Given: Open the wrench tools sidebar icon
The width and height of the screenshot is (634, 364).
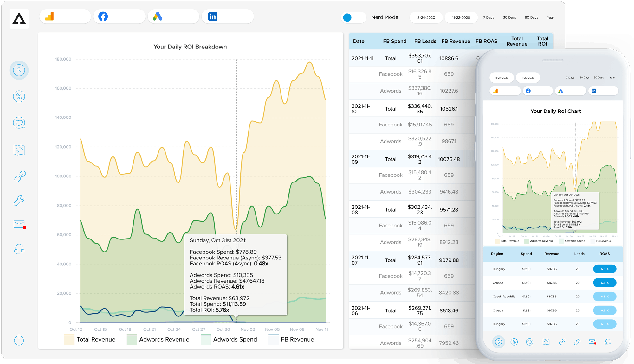Looking at the screenshot, I should coord(19,201).
